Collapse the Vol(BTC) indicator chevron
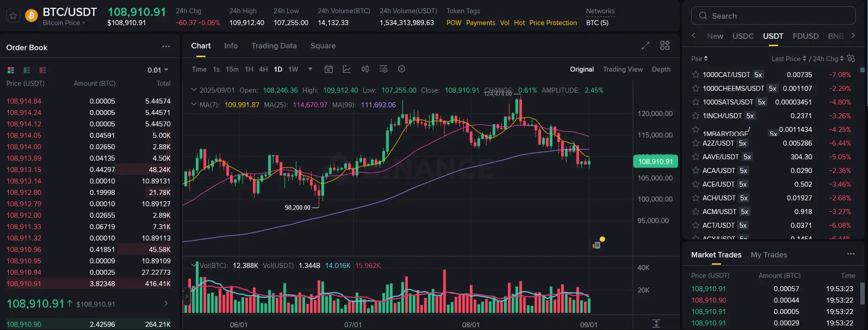The image size is (868, 330). pos(194,265)
